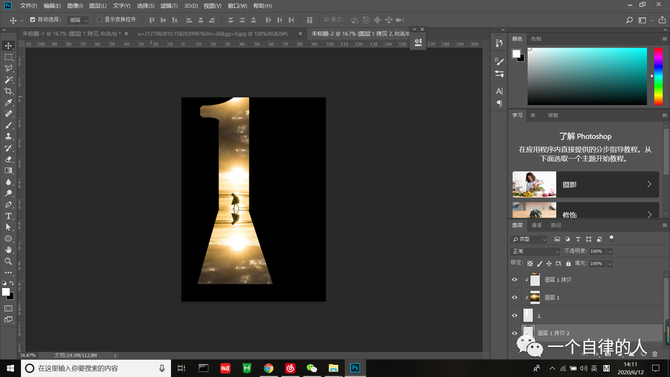Hide the 图层 1 layer via eye icon
The image size is (670, 377).
[x=514, y=297]
